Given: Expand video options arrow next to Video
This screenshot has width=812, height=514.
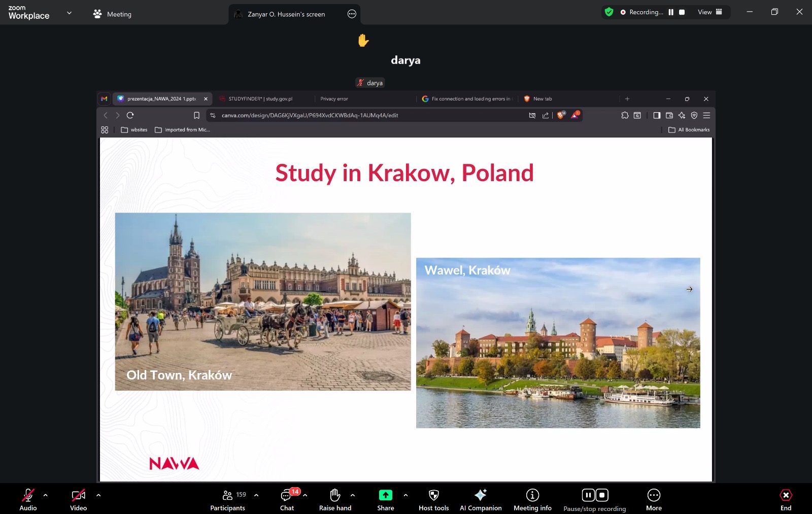Looking at the screenshot, I should [98, 495].
